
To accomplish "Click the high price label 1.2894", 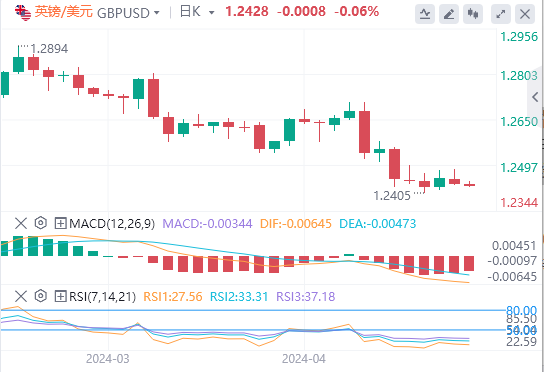I will [x=49, y=49].
